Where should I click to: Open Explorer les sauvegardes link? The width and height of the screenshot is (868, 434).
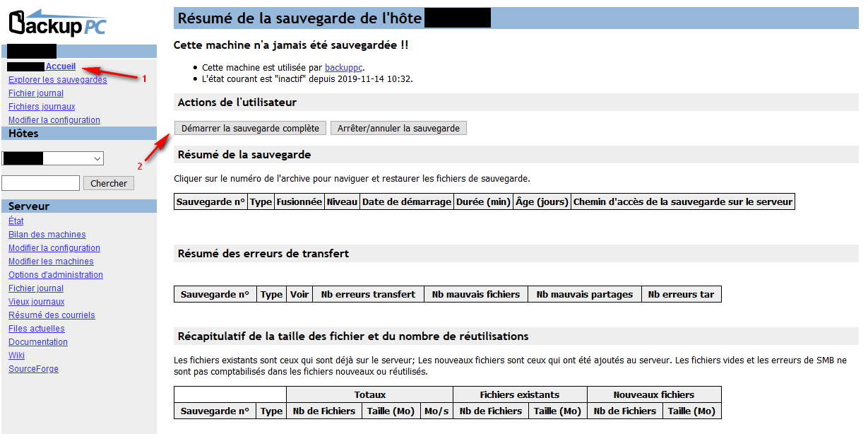pyautogui.click(x=57, y=80)
